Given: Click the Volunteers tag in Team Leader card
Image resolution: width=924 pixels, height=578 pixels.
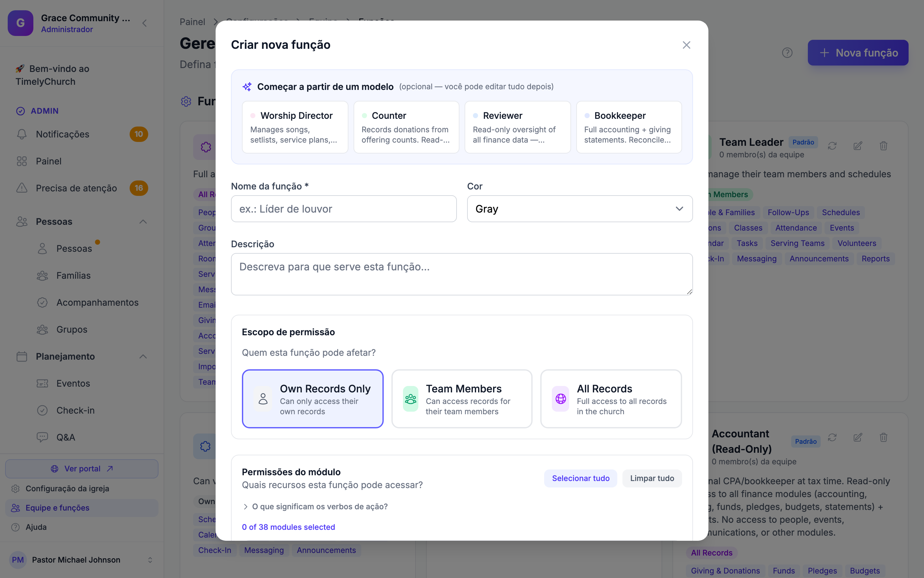Looking at the screenshot, I should click(856, 243).
